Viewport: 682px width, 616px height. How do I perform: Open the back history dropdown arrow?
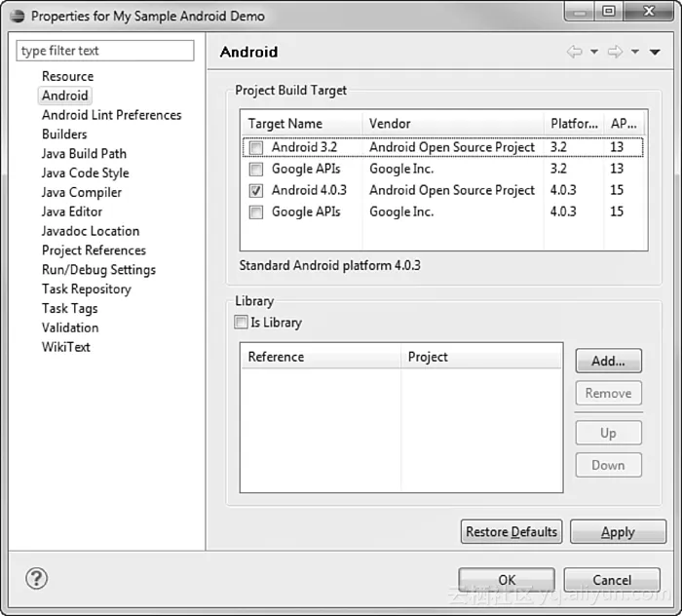[594, 52]
